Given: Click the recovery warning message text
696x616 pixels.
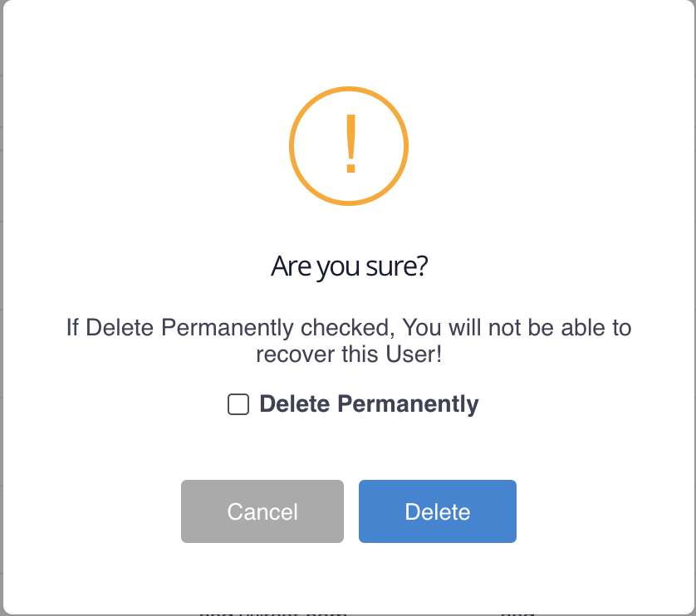Looking at the screenshot, I should click(349, 340).
